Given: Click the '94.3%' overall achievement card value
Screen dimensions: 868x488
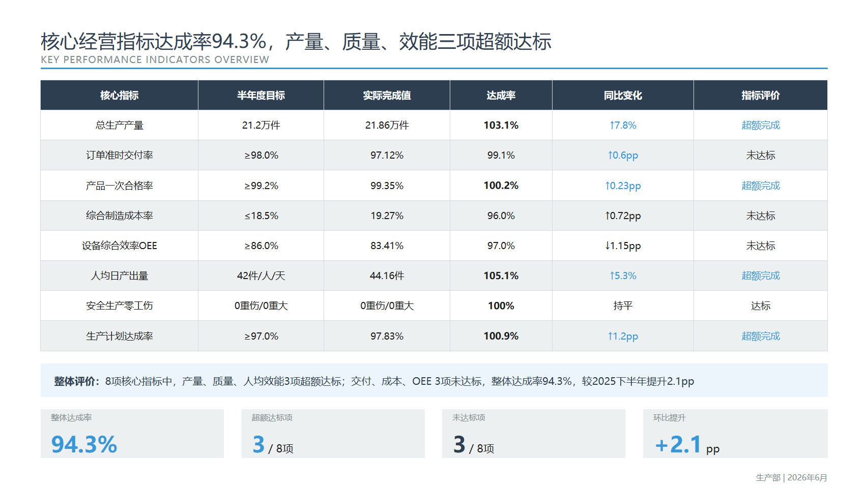Looking at the screenshot, I should [x=84, y=444].
